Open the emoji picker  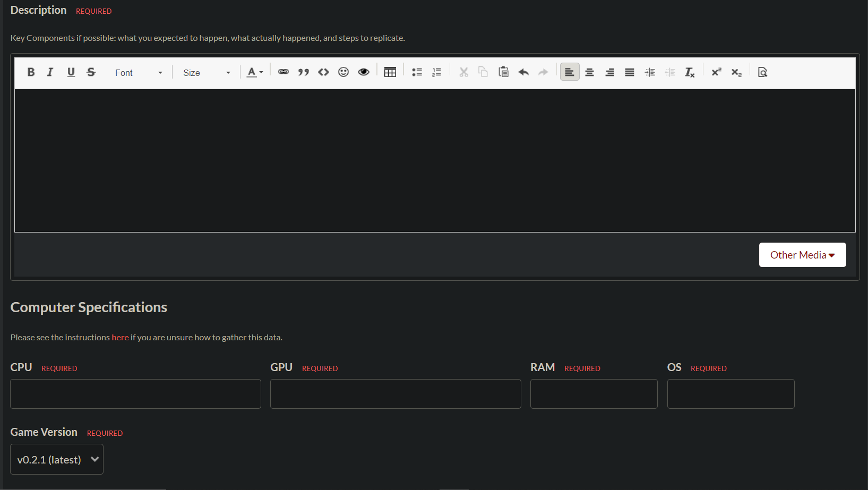pos(343,72)
